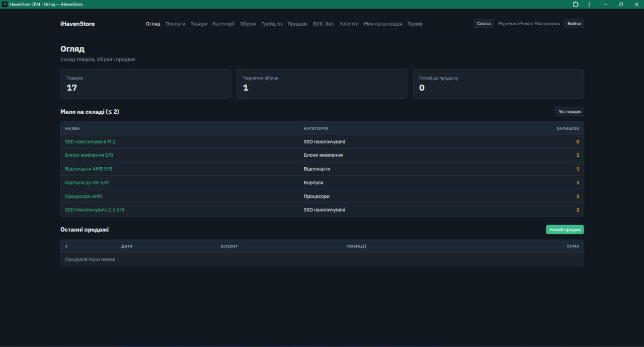Screen dimensions: 644x347
Task: Click the ПОЗИЦІЇ column header in sales table
Action: click(356, 246)
